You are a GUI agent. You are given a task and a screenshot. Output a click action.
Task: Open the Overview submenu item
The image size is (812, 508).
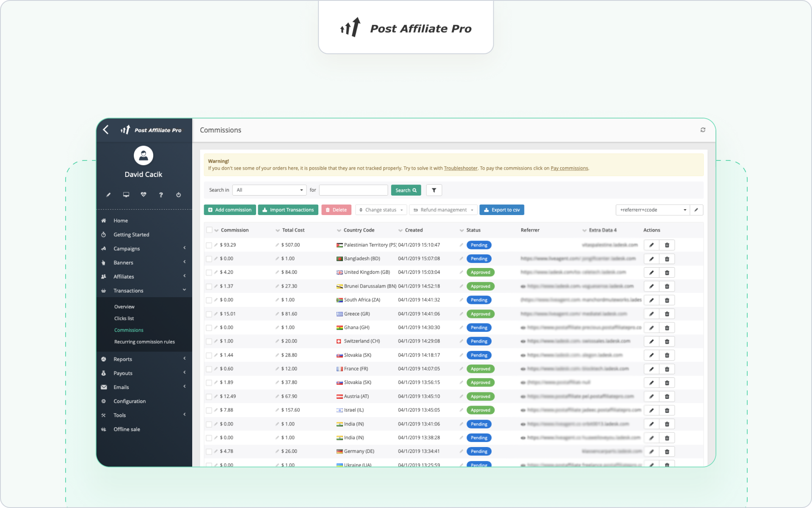[x=124, y=306]
